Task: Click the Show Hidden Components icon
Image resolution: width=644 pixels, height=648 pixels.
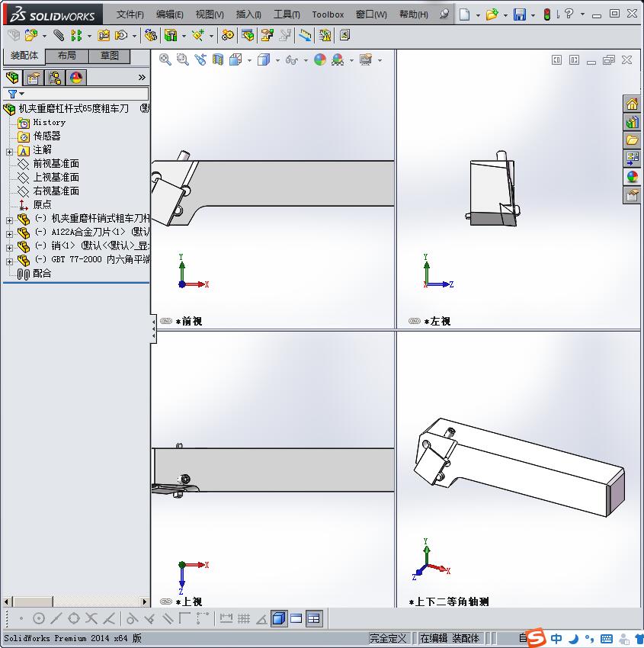Action: click(x=151, y=36)
